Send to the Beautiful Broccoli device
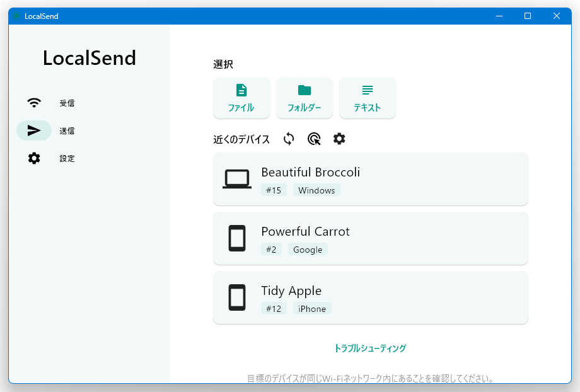 [x=371, y=179]
